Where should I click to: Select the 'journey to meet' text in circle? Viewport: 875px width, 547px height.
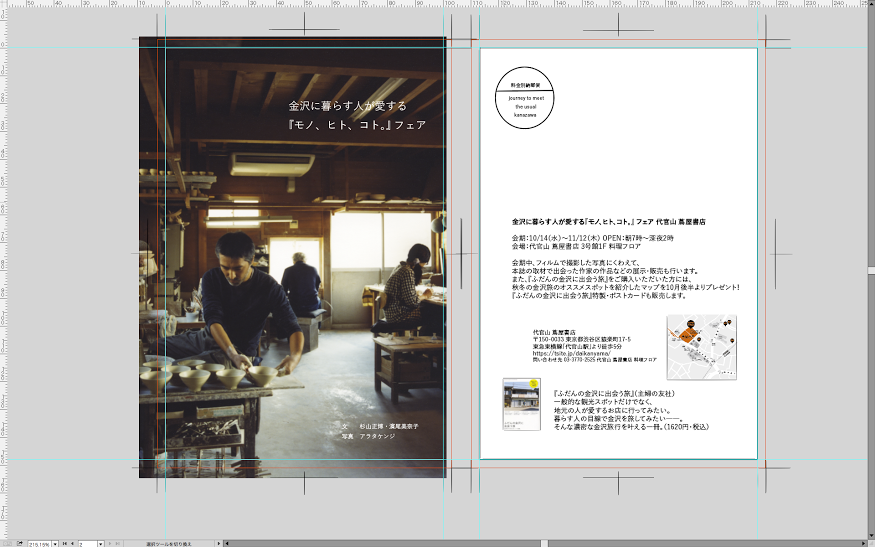pyautogui.click(x=526, y=98)
